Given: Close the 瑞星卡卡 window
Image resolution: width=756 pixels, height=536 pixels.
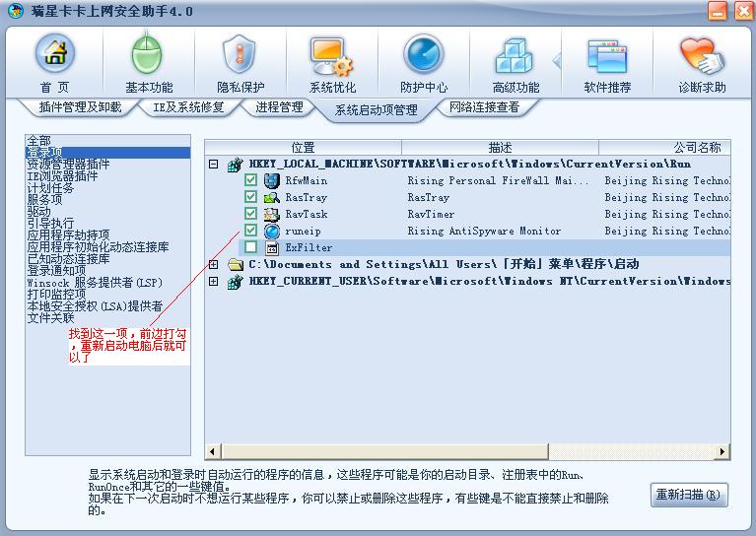Looking at the screenshot, I should 743,11.
